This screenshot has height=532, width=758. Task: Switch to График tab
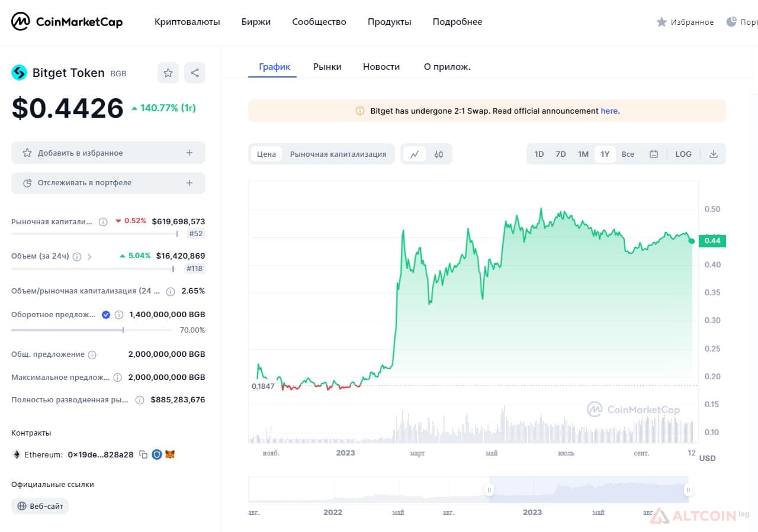point(275,67)
